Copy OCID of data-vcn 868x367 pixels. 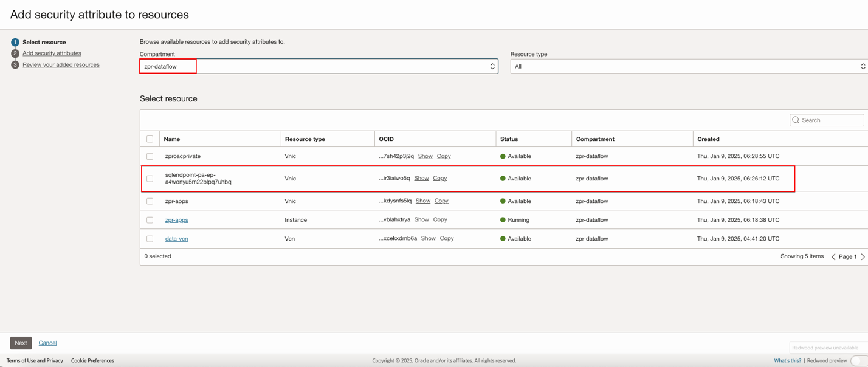[446, 239]
